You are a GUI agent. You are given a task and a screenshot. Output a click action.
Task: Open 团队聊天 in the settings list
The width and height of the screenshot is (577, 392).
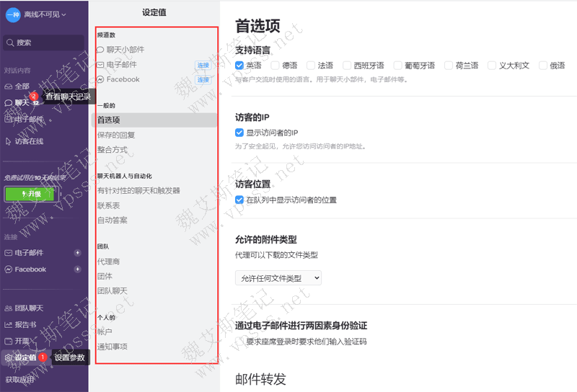click(x=113, y=291)
